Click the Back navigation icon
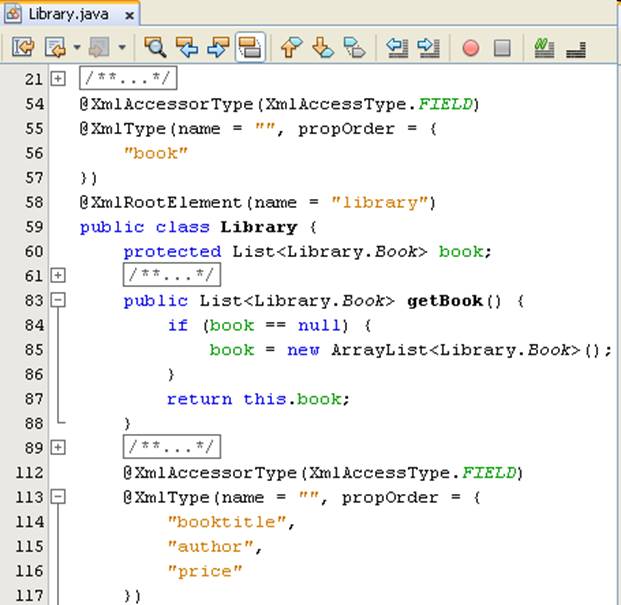Image resolution: width=621 pixels, height=605 pixels. (56, 47)
